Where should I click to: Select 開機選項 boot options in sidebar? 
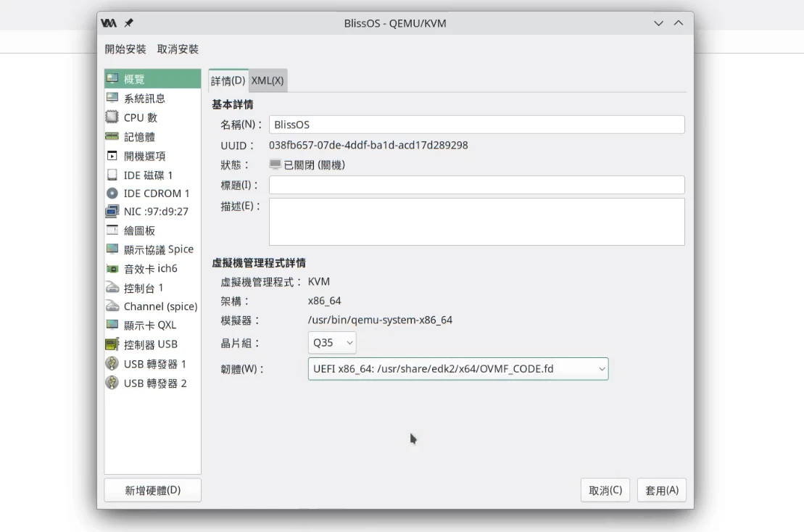[144, 156]
